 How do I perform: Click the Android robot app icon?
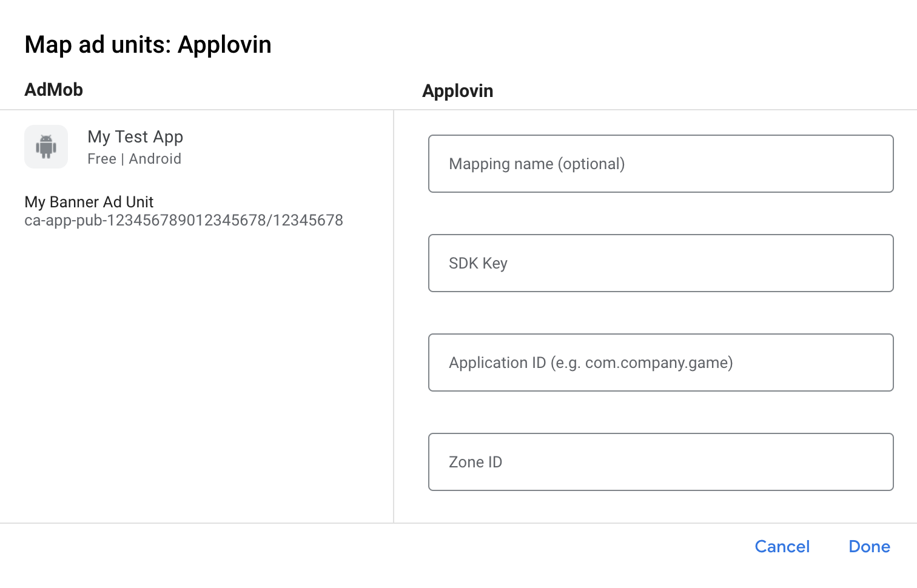pos(46,147)
